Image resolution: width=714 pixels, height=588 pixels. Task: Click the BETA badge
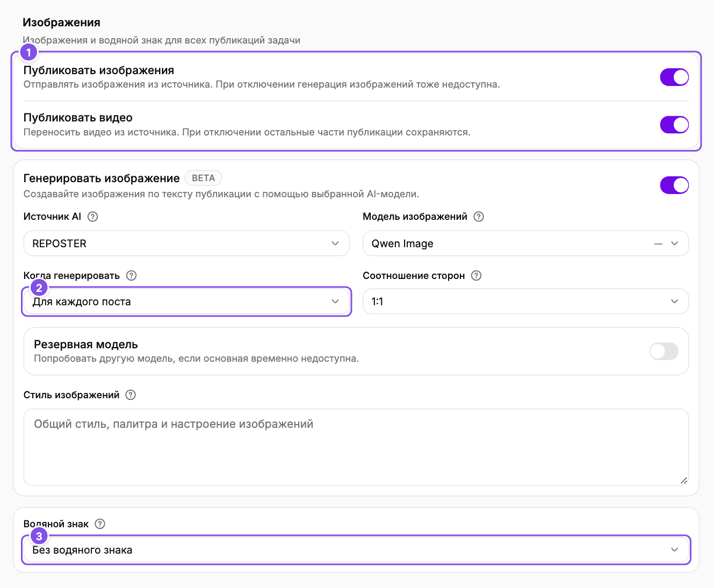pyautogui.click(x=204, y=178)
